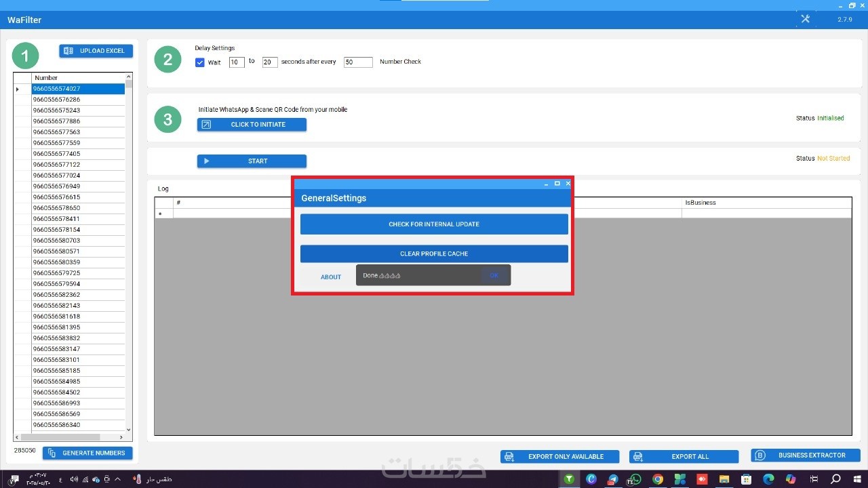868x488 pixels.
Task: Open Microsoft Edge from the taskbar
Action: 768,479
